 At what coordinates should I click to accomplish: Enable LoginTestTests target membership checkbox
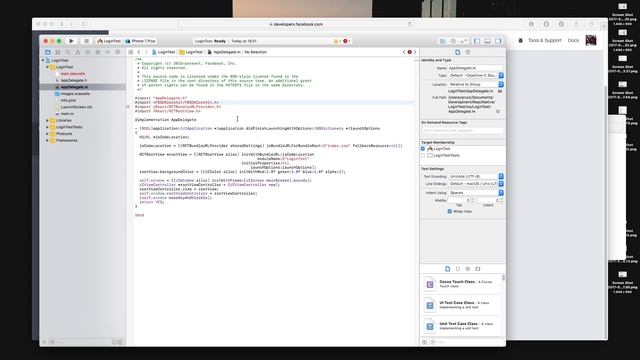pos(423,156)
